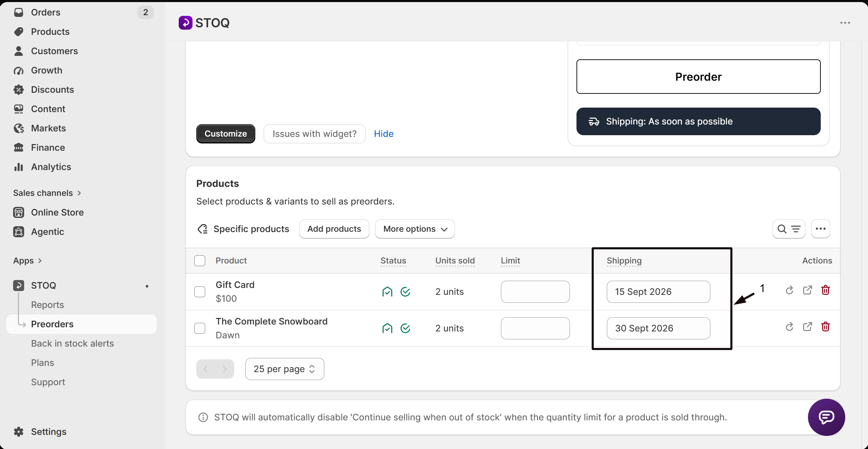Click the Orders inbox icon
This screenshot has width=868, height=449.
(x=19, y=12)
